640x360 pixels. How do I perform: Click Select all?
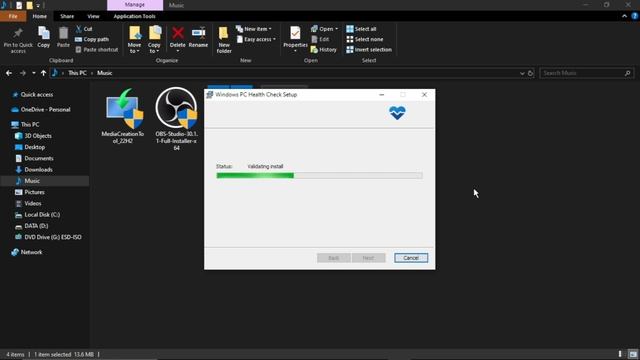tap(361, 29)
